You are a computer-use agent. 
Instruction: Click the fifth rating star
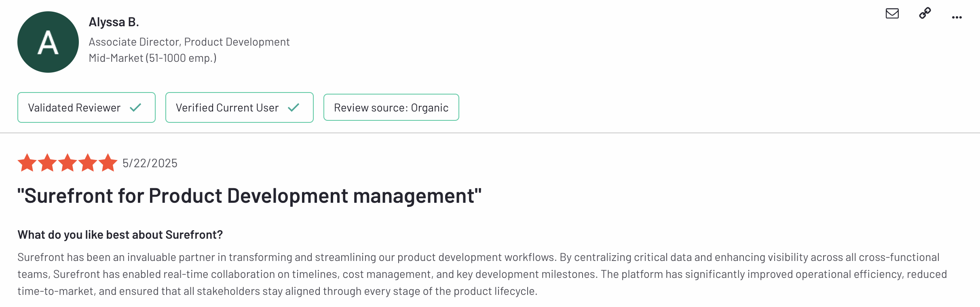(108, 163)
